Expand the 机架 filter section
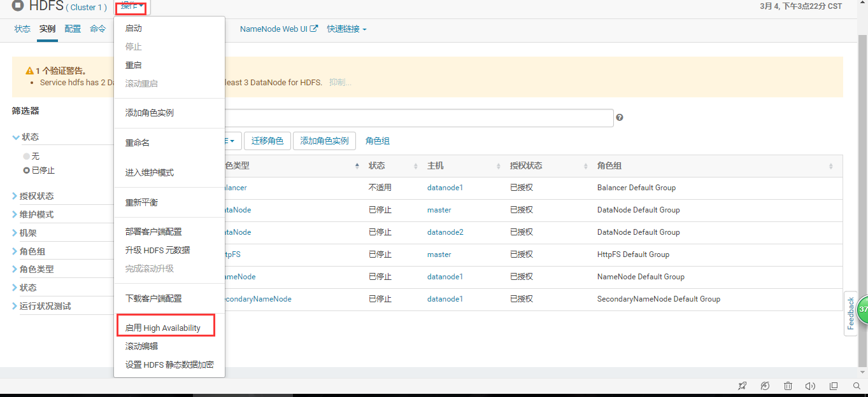 (x=24, y=233)
